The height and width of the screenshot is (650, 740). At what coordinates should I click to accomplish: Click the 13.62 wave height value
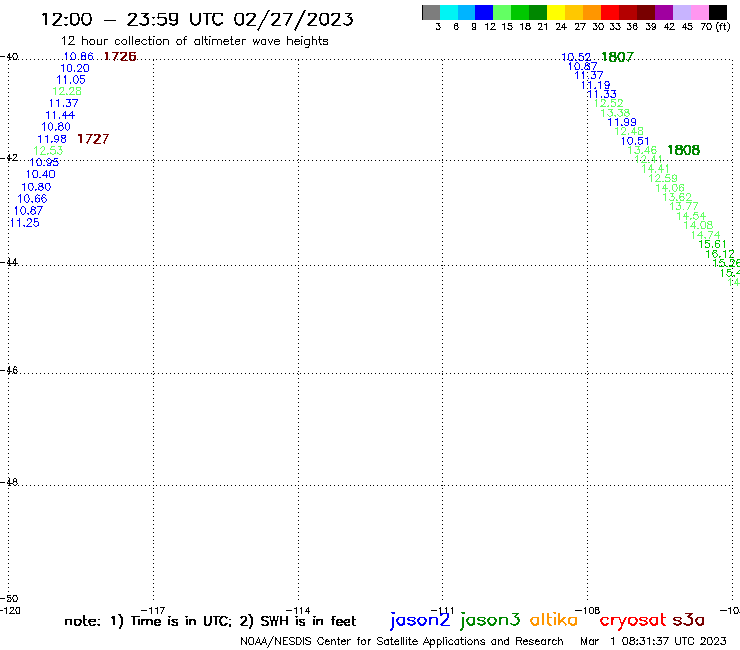(x=677, y=197)
